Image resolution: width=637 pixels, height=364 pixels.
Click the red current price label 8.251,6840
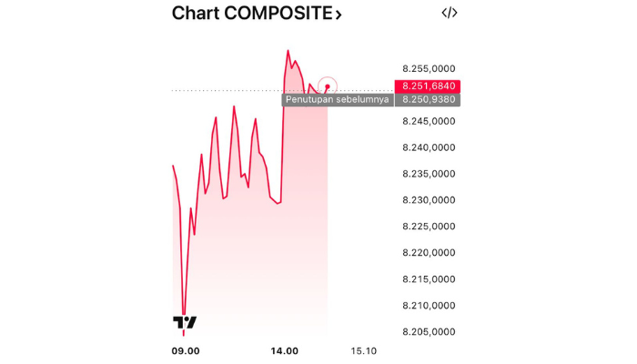click(x=428, y=86)
